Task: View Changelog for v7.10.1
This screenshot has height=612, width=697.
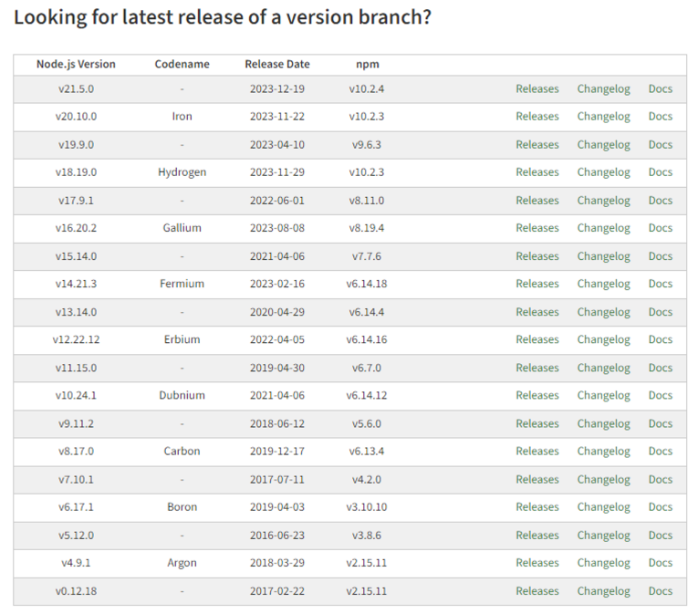Action: click(604, 480)
